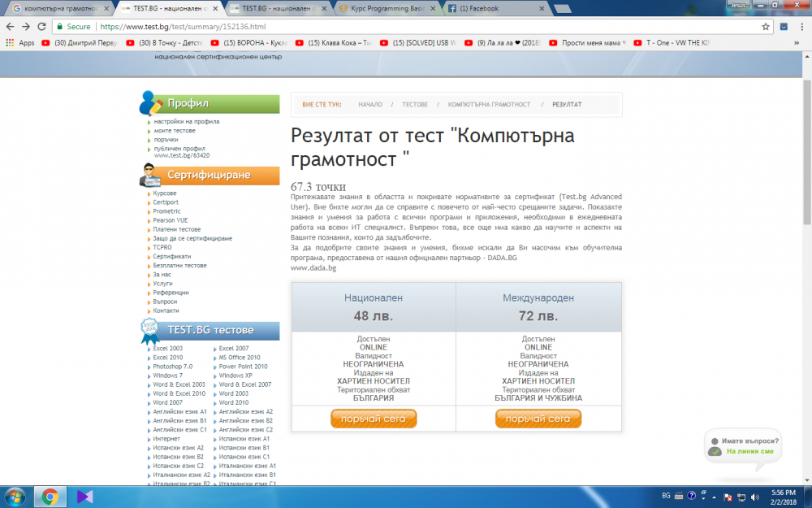Open a new tab with the new-tab button
This screenshot has height=508, width=812.
click(x=563, y=9)
